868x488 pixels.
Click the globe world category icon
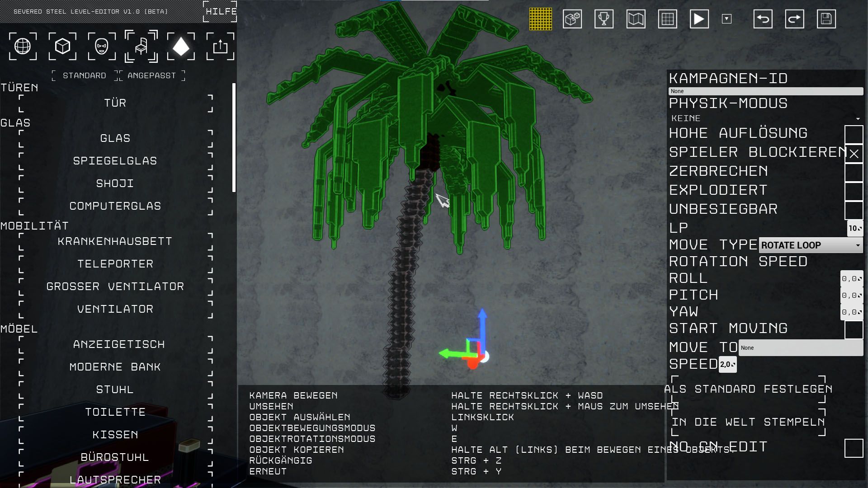23,46
